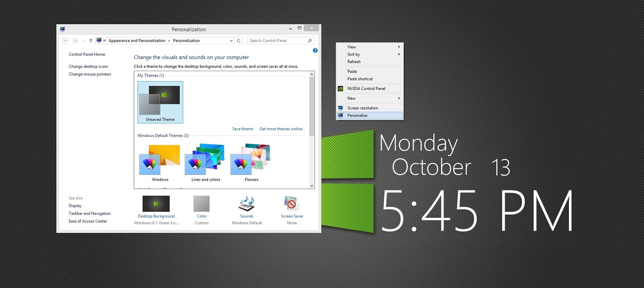Click the Personalization window title bar icon

coord(63,29)
